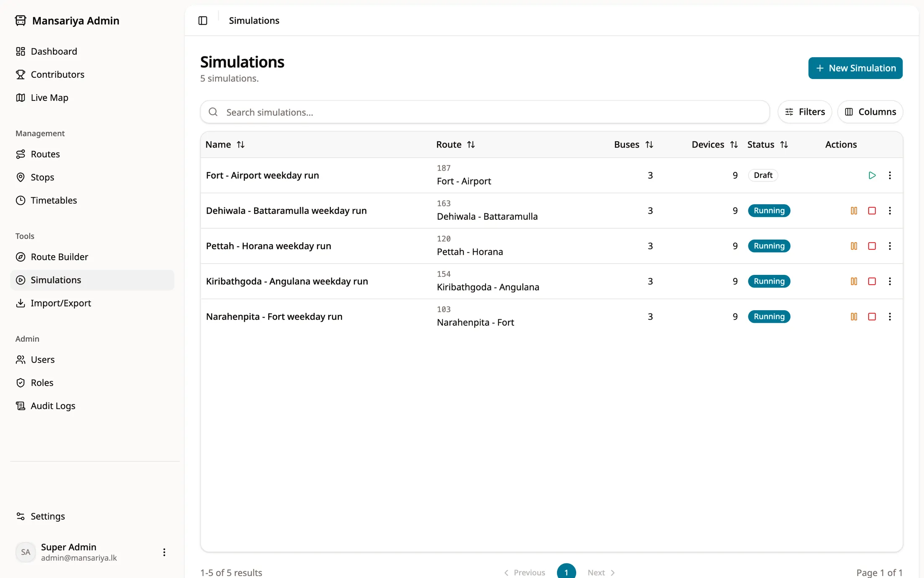Open the Columns chooser
The width and height of the screenshot is (924, 578).
[x=870, y=112]
